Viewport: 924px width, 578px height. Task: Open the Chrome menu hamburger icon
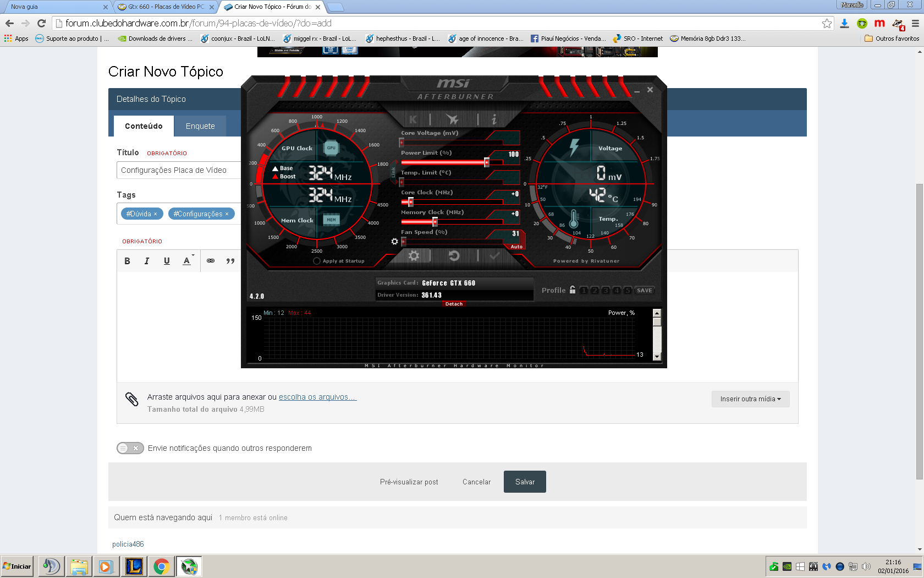pyautogui.click(x=915, y=23)
